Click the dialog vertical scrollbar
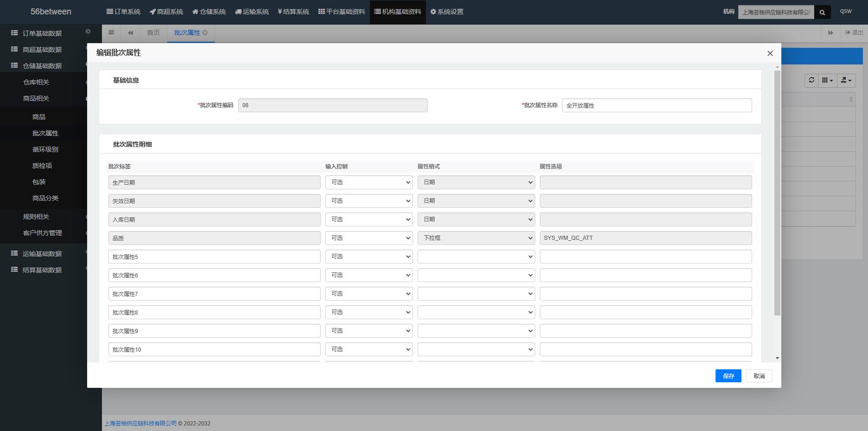The image size is (868, 431). click(x=777, y=193)
